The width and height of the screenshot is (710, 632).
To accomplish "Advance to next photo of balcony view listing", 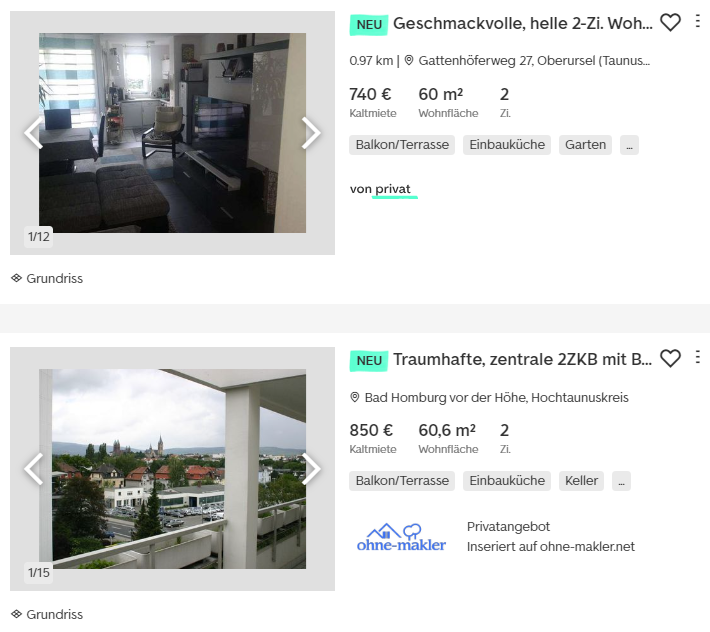I will click(311, 469).
